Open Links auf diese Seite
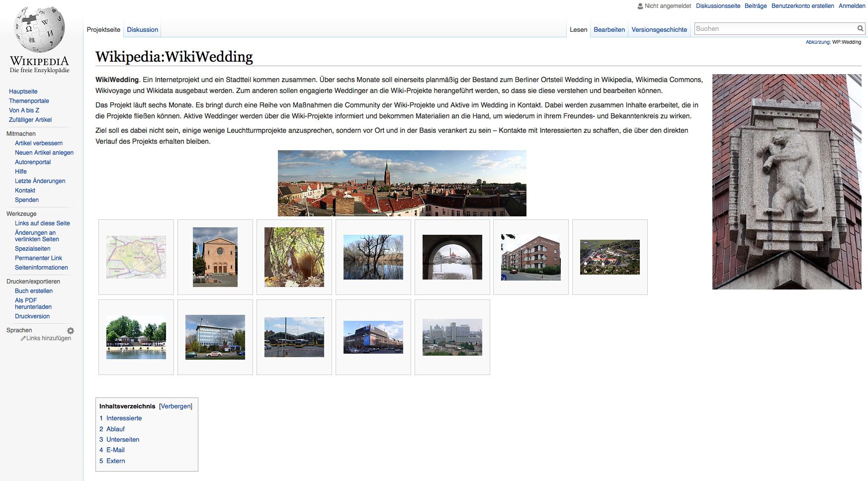The width and height of the screenshot is (868, 481). [42, 223]
